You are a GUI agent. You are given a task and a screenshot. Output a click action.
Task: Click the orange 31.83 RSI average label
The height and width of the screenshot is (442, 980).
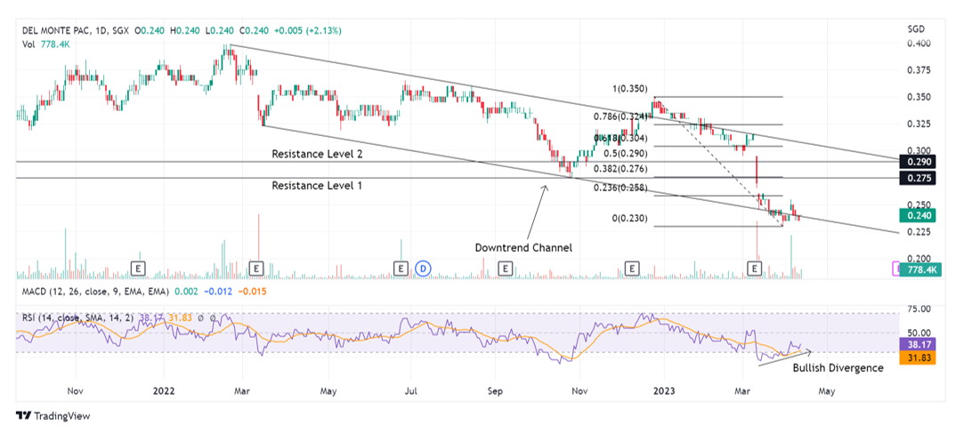918,358
